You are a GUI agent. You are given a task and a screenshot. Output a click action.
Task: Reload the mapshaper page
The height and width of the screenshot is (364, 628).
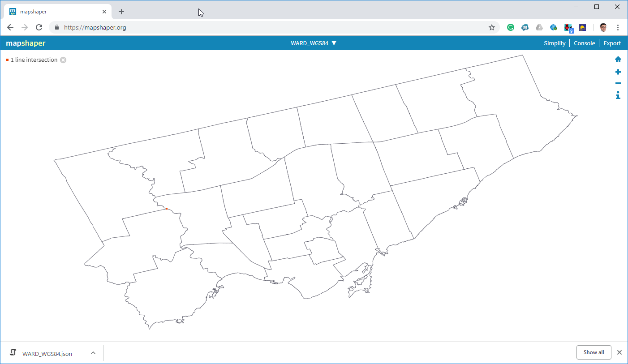click(x=39, y=27)
